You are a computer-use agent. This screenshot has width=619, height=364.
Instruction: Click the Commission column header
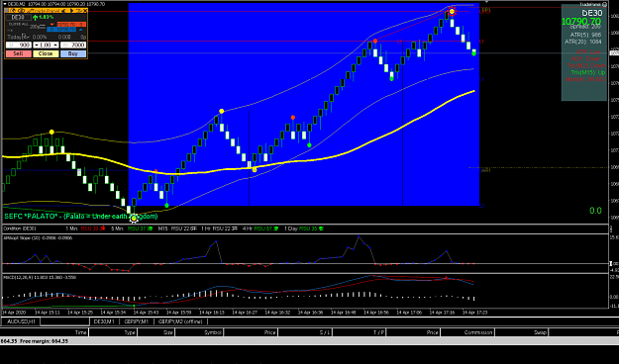(x=467, y=332)
